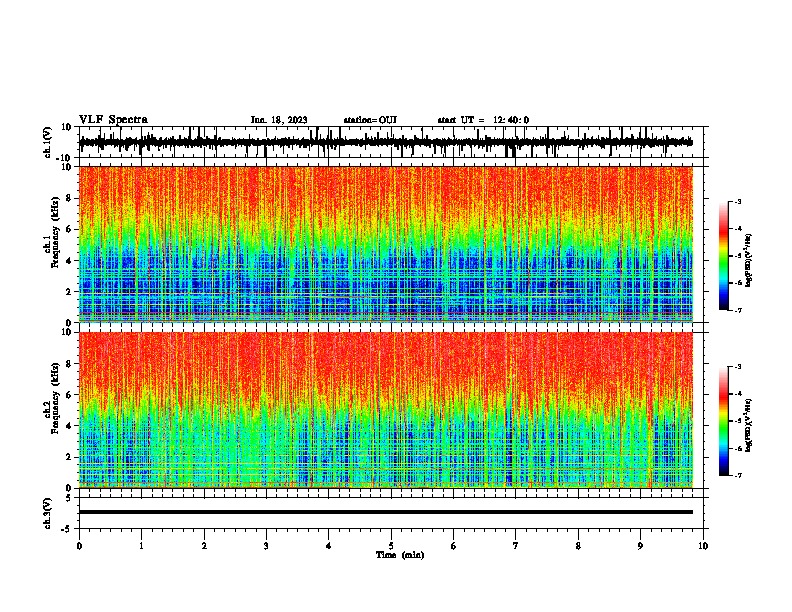792x612 pixels.
Task: Click the "4" kHz tick on ch.2 frequency axis
Action: pos(69,426)
